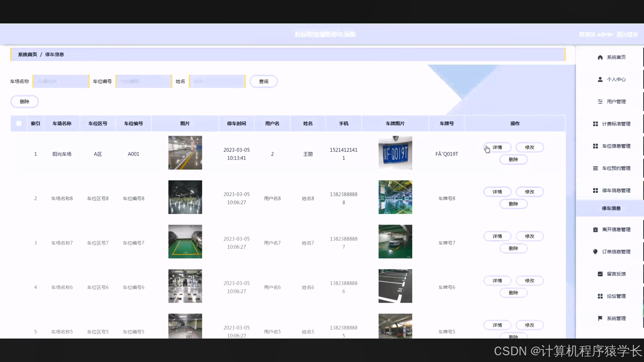The height and width of the screenshot is (362, 644).
Task: Click 修改 for row 车场名称7
Action: 530,236
